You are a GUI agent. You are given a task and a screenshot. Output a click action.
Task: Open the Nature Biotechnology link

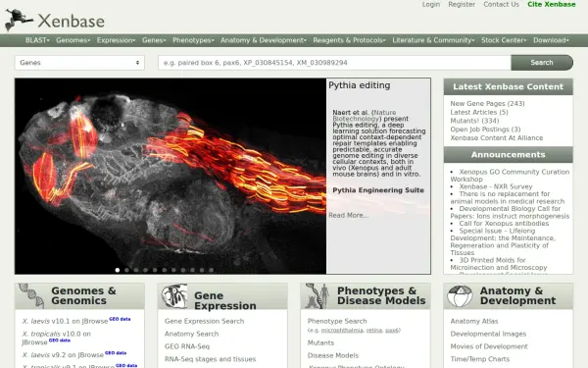coord(365,116)
